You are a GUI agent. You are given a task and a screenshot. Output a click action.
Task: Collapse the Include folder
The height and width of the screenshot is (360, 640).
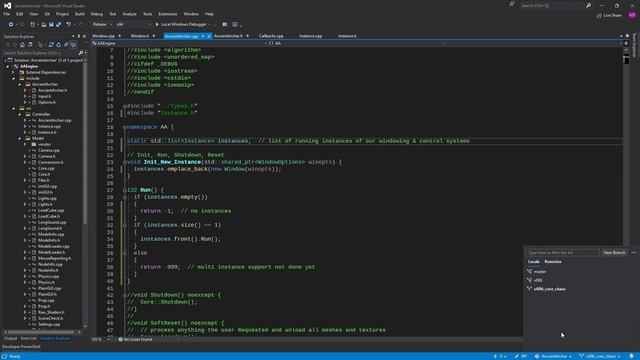point(13,78)
